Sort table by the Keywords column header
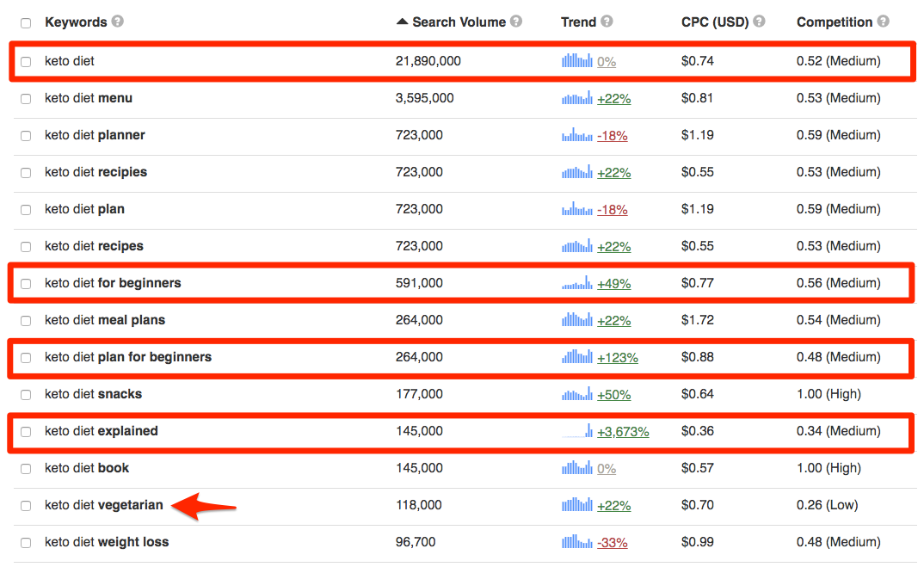 [76, 22]
